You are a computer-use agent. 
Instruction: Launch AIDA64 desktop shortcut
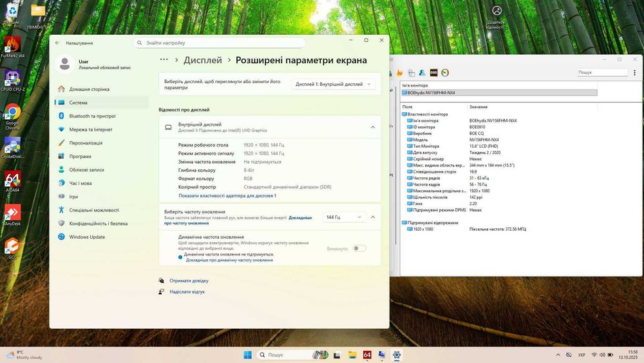pos(12,181)
